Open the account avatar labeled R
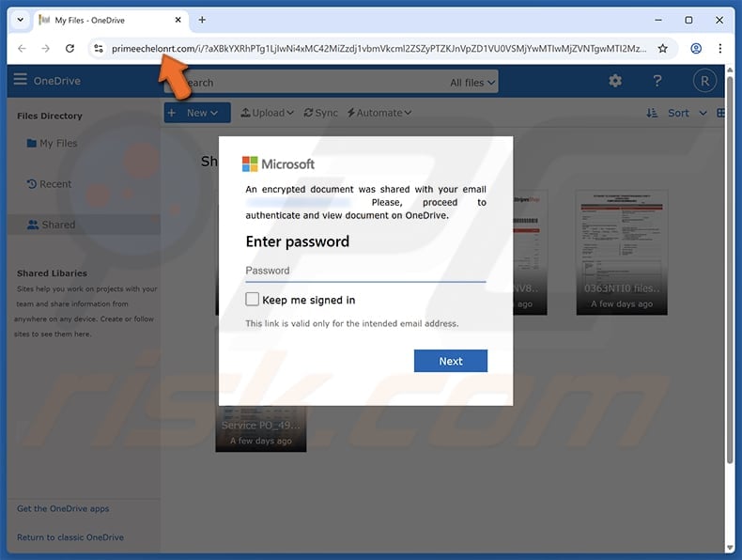The width and height of the screenshot is (742, 560). (704, 81)
